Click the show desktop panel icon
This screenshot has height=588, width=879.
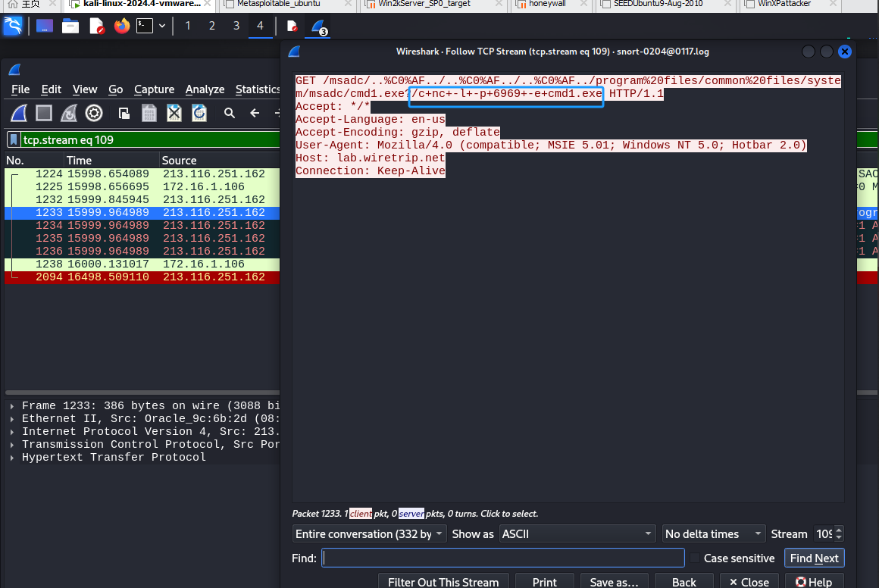click(44, 26)
